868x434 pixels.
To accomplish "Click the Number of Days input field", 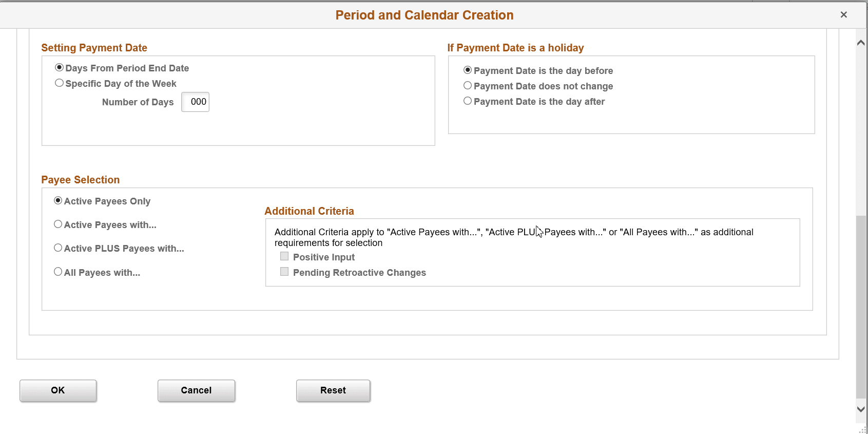I will click(195, 102).
